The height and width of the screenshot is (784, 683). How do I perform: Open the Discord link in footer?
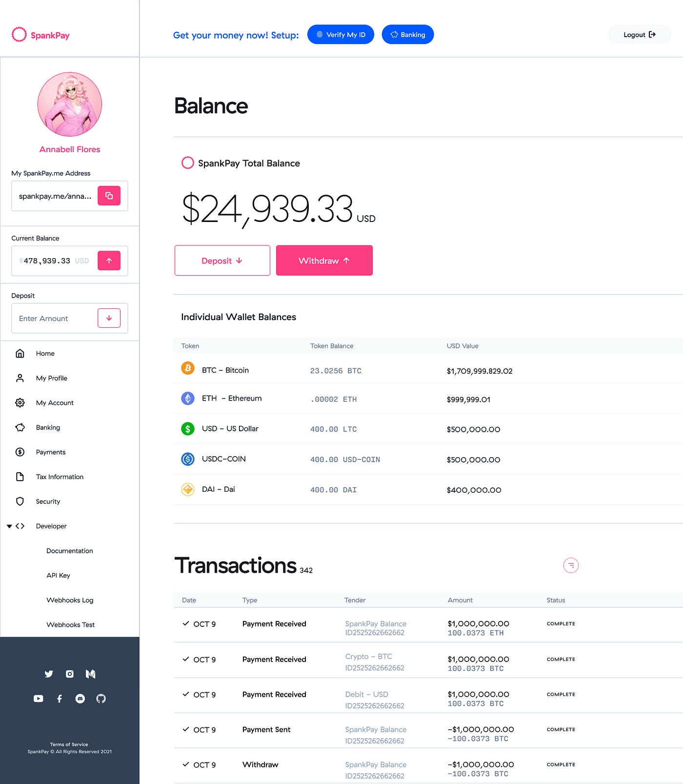tap(80, 699)
